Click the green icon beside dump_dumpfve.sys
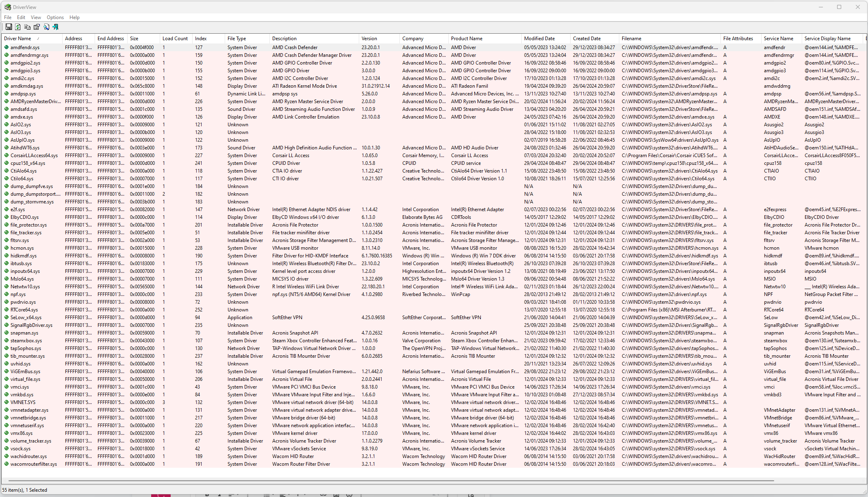The height and width of the screenshot is (497, 868). 7,186
